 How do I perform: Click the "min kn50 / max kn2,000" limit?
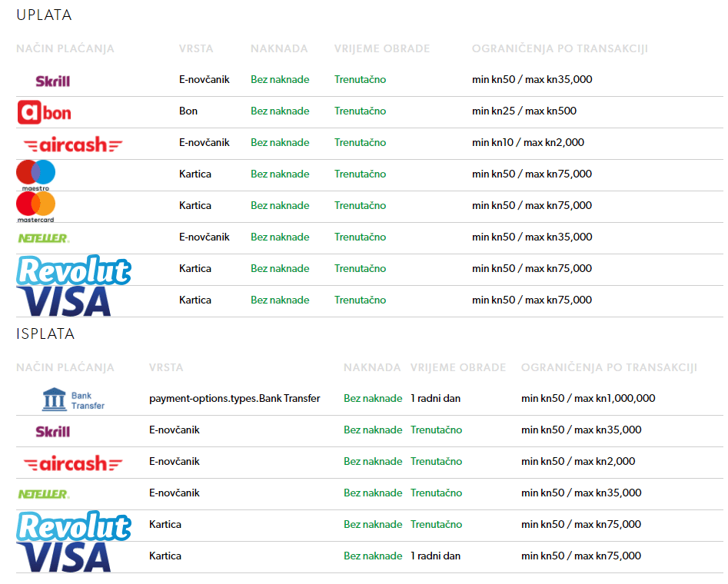pyautogui.click(x=578, y=462)
